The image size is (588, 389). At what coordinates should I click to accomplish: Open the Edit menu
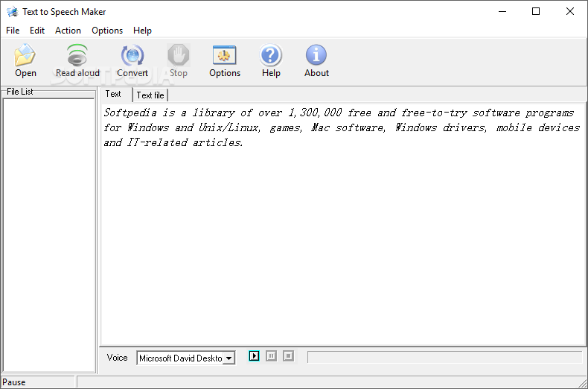[37, 31]
